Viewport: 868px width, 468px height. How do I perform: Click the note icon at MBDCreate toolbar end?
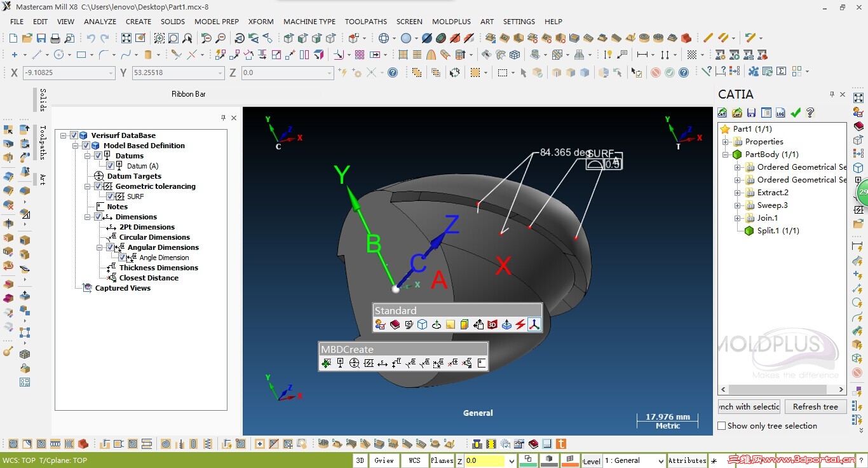(482, 363)
